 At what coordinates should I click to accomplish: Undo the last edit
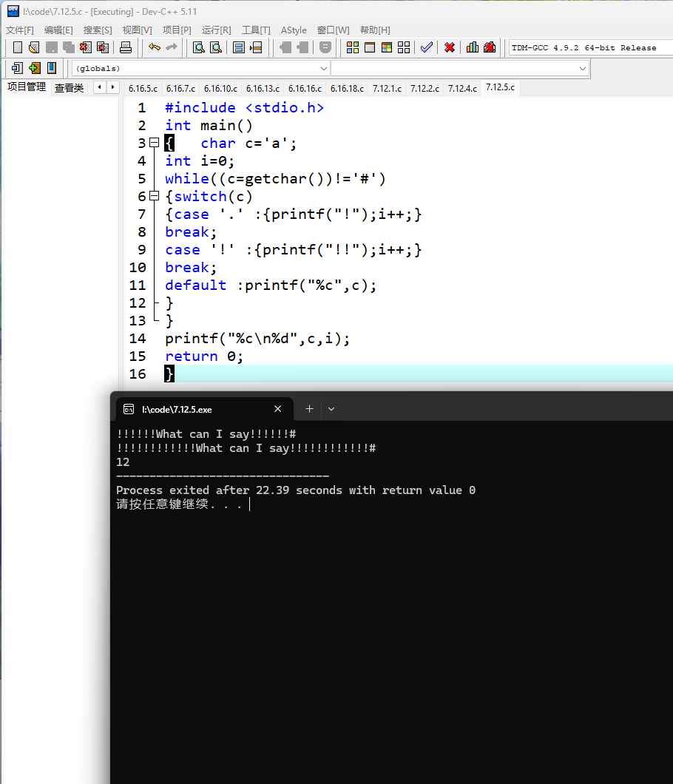155,47
